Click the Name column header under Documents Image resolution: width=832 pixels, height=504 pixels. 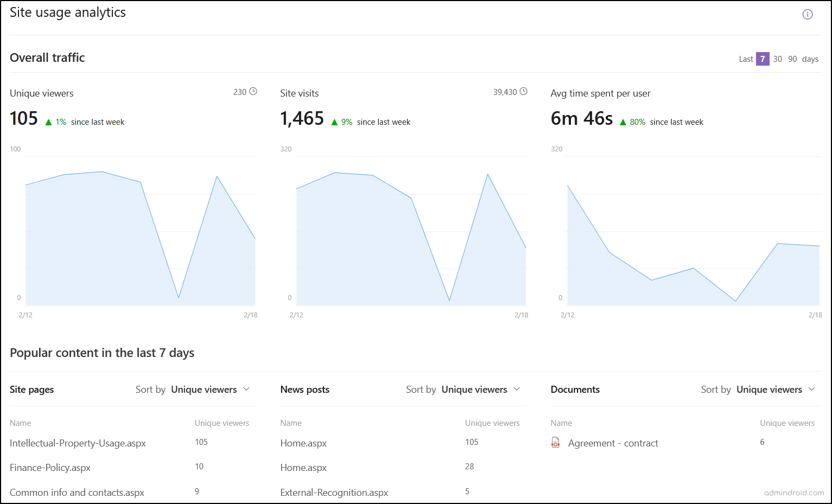(561, 423)
